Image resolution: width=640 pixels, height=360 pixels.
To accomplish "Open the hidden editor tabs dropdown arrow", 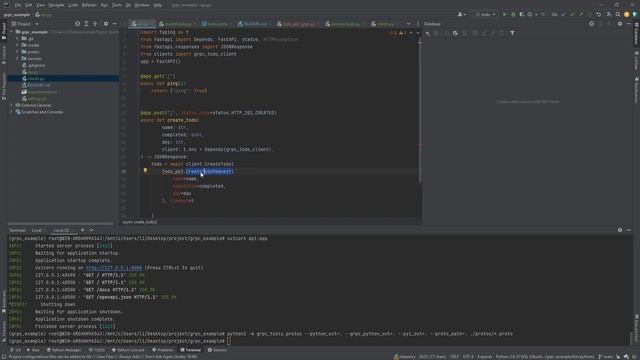I will pos(408,24).
